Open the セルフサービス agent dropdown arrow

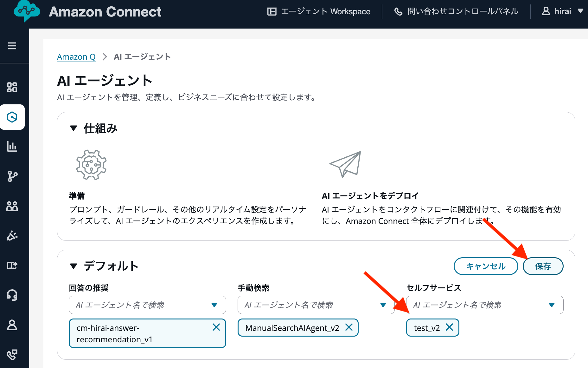[x=552, y=305]
